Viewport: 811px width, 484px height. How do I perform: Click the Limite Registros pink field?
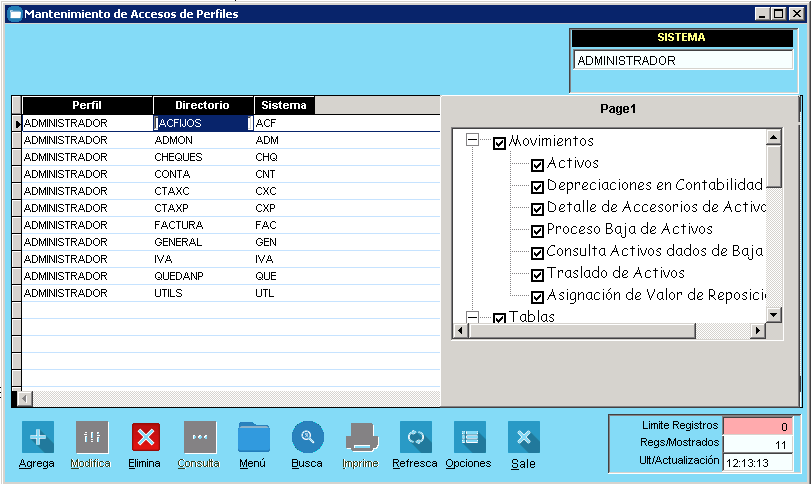[x=759, y=426]
